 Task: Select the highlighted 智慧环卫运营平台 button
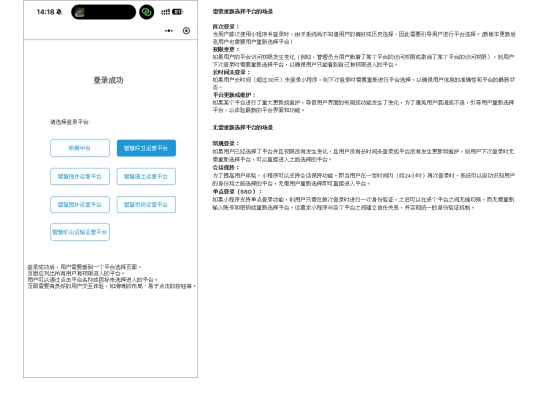[x=146, y=148]
